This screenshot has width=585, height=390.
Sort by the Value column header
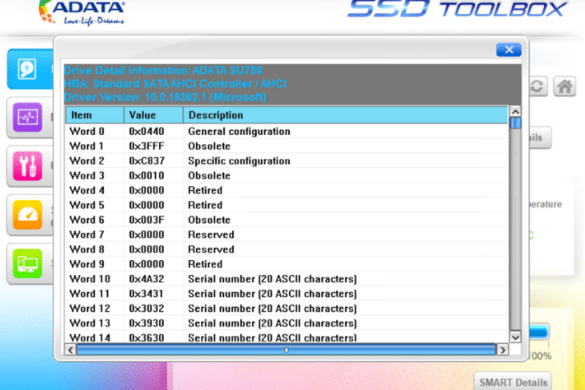tap(154, 115)
